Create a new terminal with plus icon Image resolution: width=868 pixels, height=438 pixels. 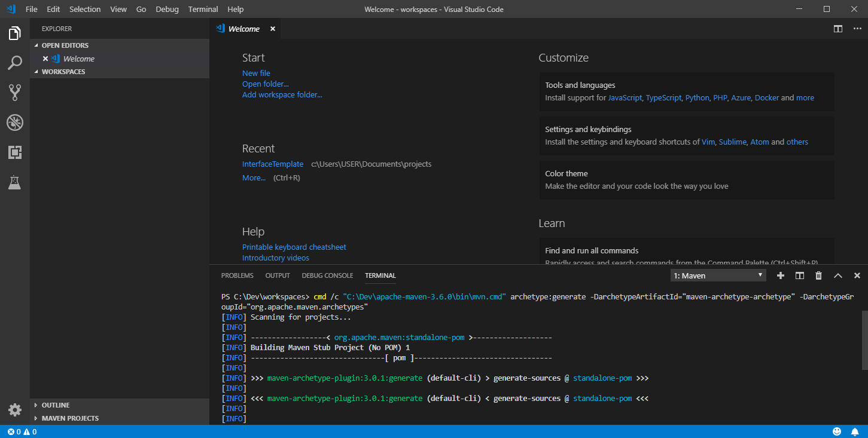click(x=781, y=275)
